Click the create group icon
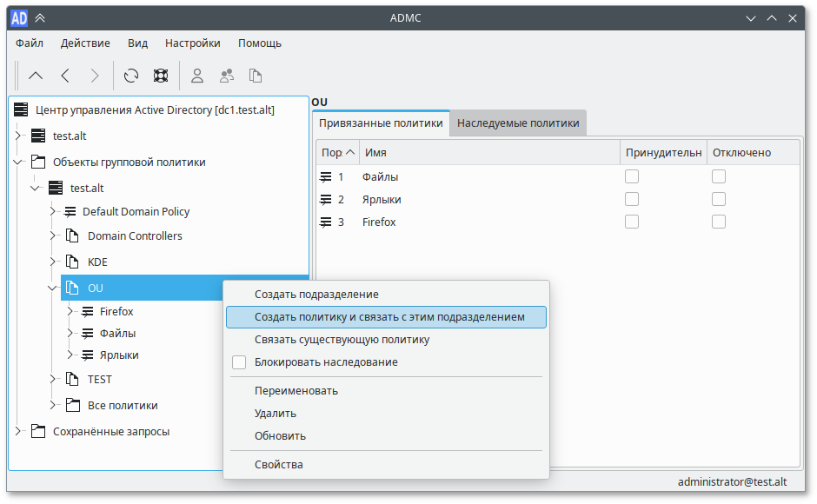Screen dimensions: 817x504 (226, 76)
